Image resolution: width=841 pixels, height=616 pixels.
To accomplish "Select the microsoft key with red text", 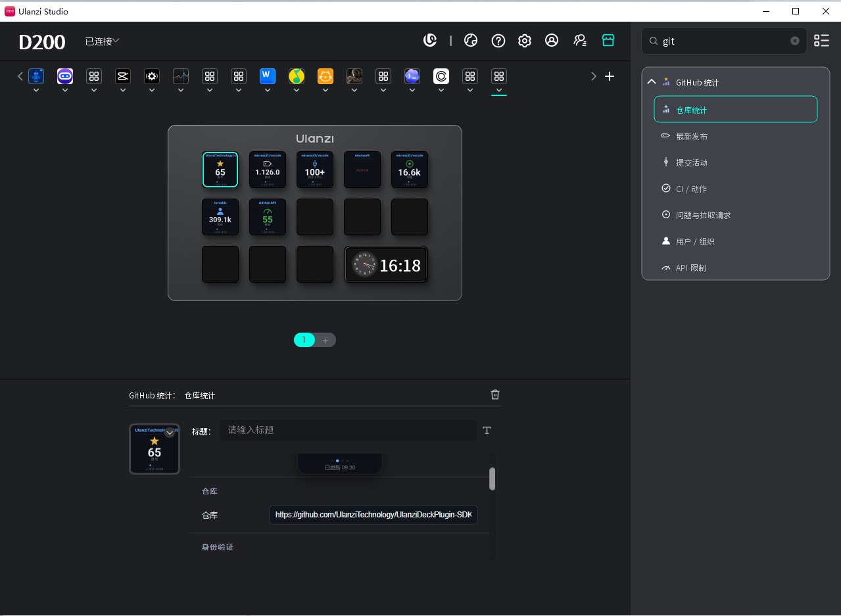I will click(362, 170).
